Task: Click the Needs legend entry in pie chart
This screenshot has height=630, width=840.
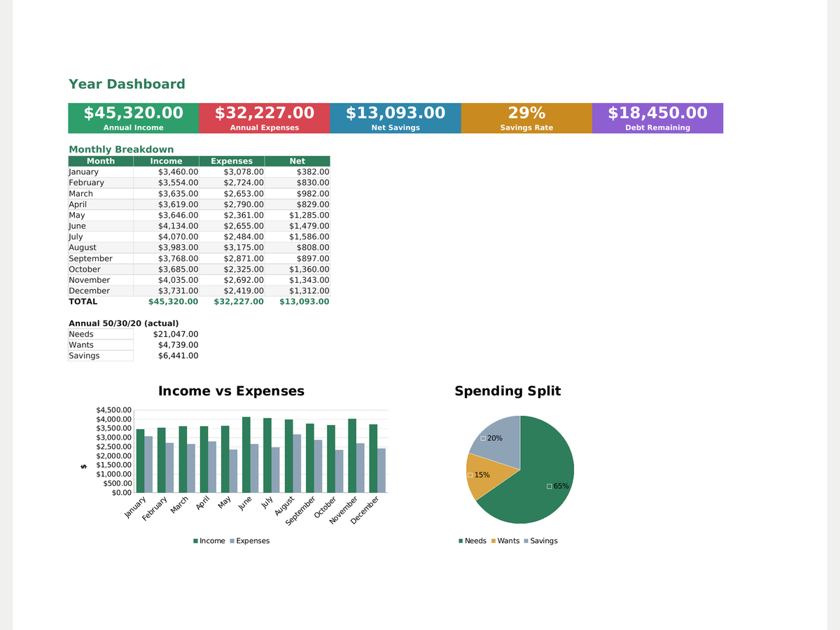Action: click(472, 541)
